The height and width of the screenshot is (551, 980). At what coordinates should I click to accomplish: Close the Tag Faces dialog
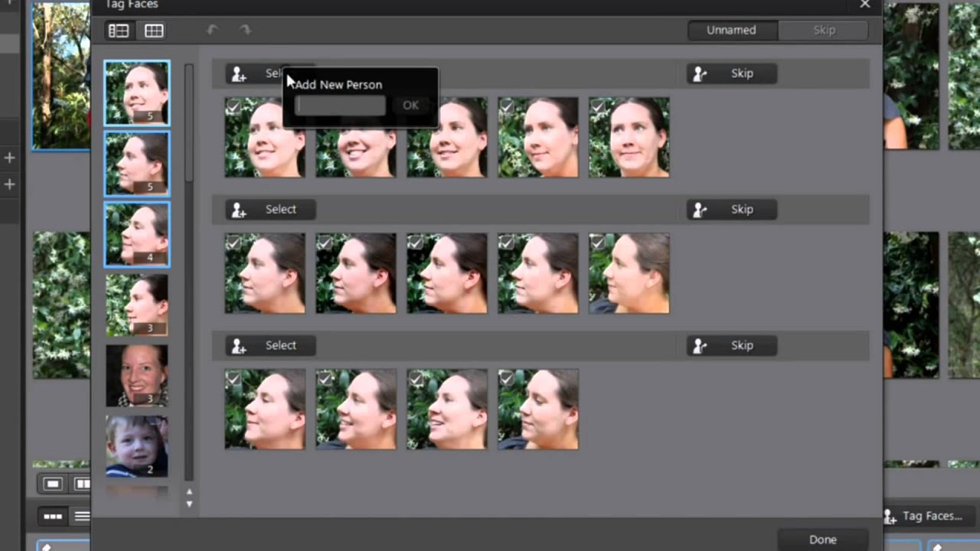pyautogui.click(x=865, y=5)
